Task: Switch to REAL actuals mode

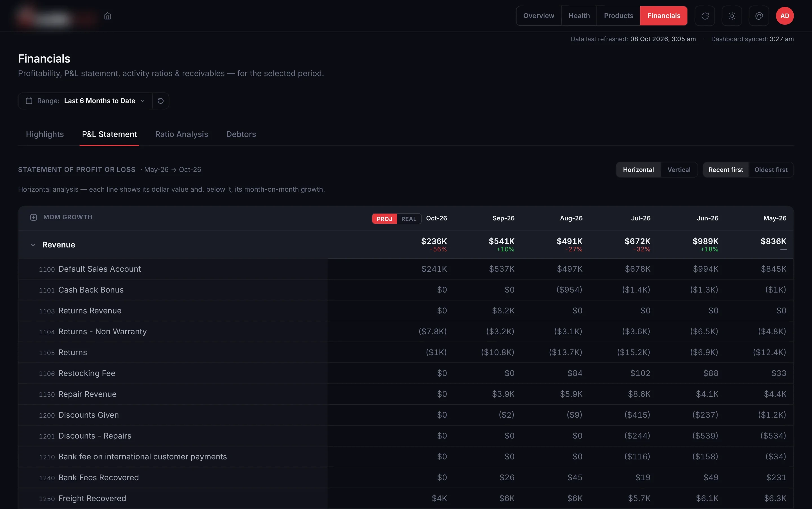Action: [x=409, y=219]
